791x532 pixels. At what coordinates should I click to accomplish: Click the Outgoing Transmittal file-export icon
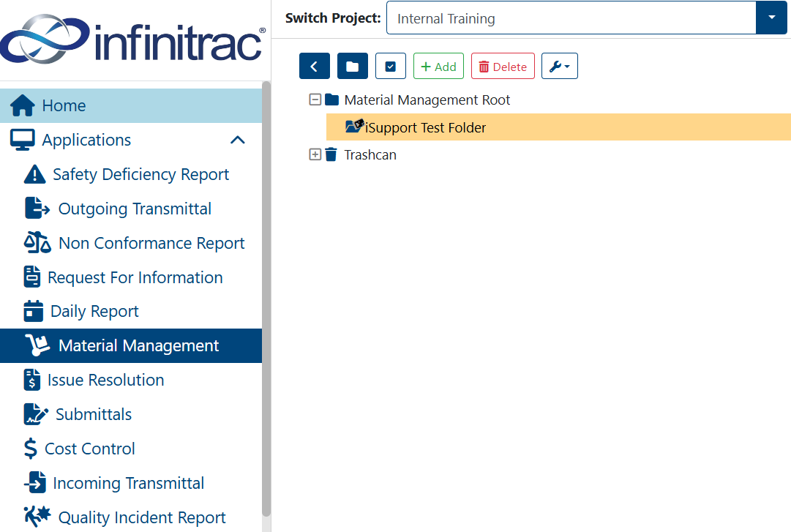37,209
